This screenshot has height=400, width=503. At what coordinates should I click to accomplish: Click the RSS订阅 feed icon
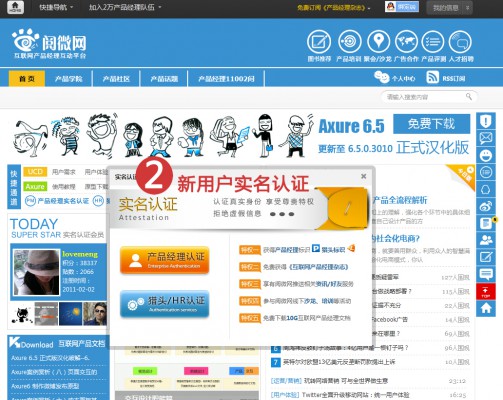(432, 77)
